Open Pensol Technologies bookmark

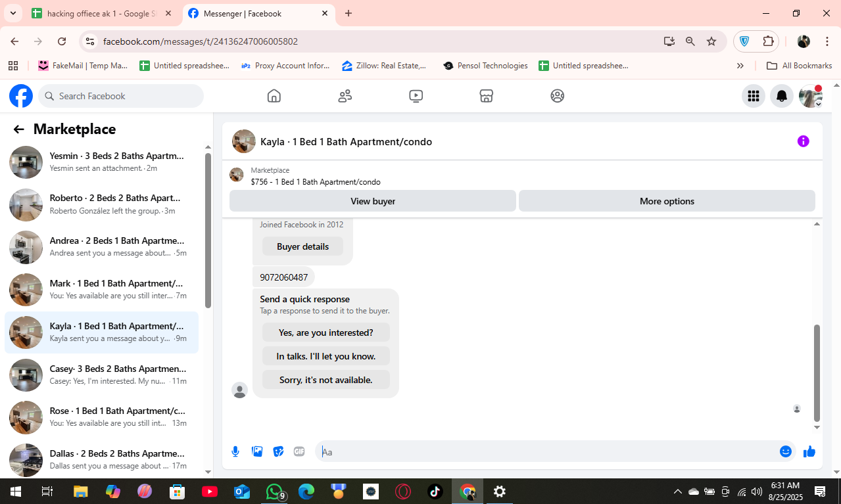tap(485, 66)
